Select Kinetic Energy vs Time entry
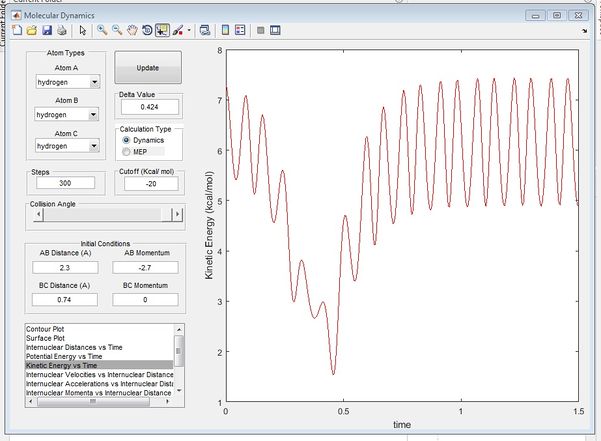 coord(99,366)
